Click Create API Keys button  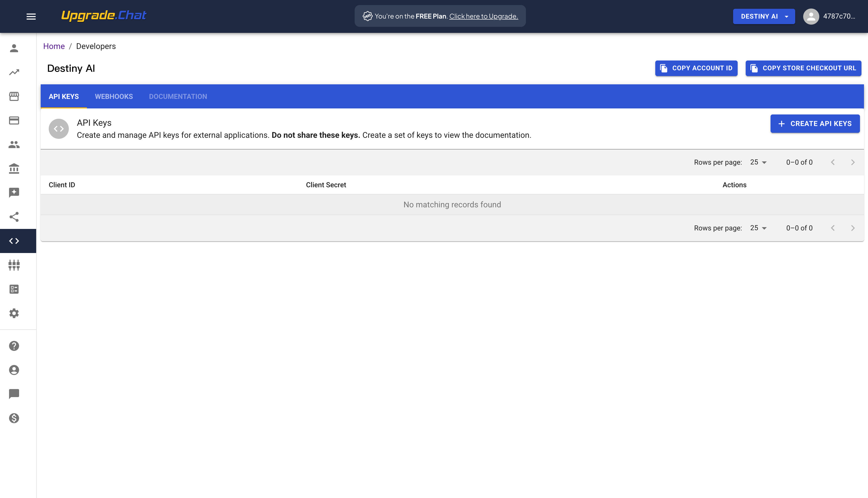tap(815, 123)
